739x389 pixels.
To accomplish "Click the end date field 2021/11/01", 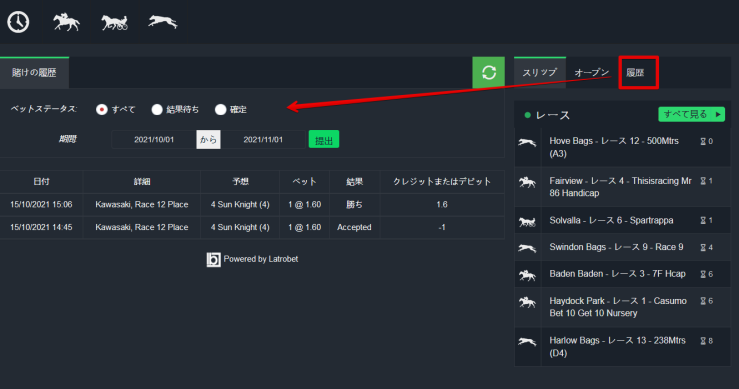I will pos(263,140).
